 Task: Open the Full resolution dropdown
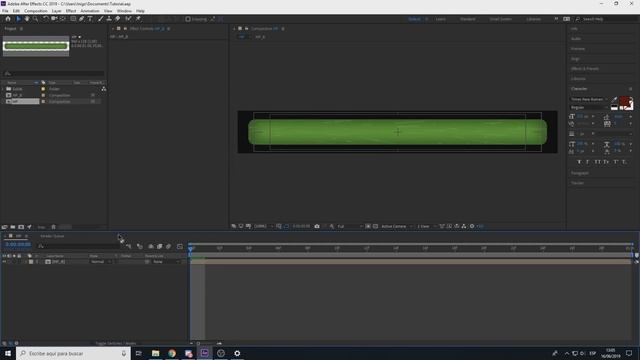tap(349, 226)
